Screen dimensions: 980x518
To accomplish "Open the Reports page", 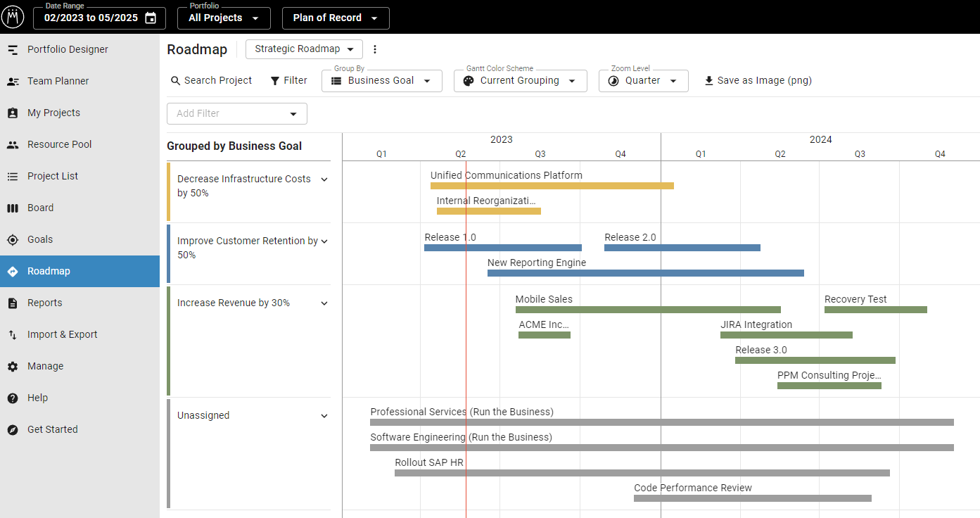I will 79,303.
